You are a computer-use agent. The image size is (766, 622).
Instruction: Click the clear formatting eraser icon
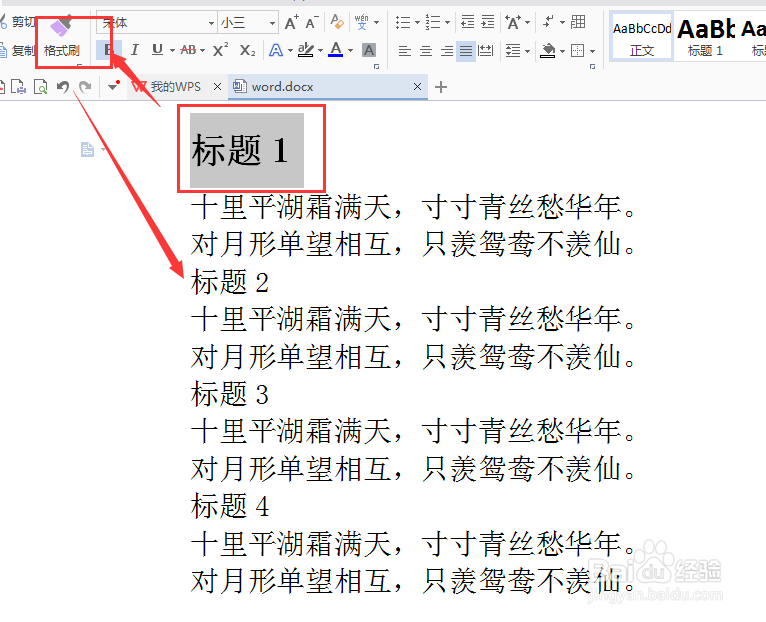(337, 22)
